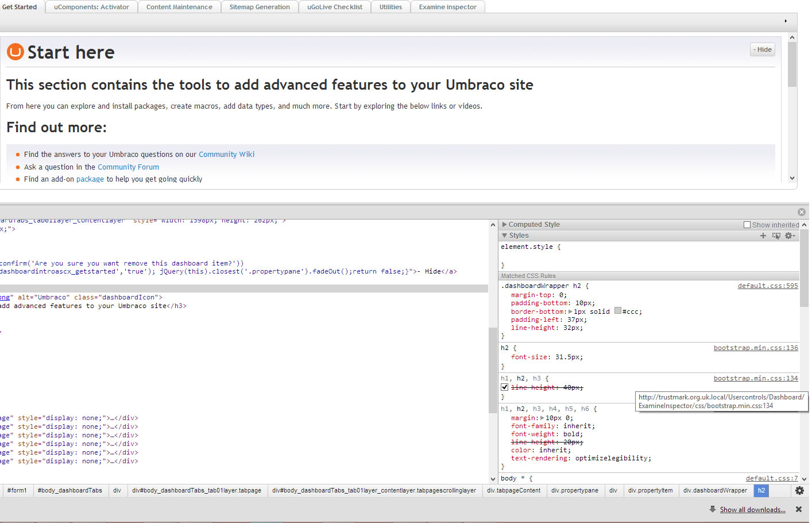Screen dimensions: 812x523
Task: Expand the Computed Style section
Action: (505, 225)
